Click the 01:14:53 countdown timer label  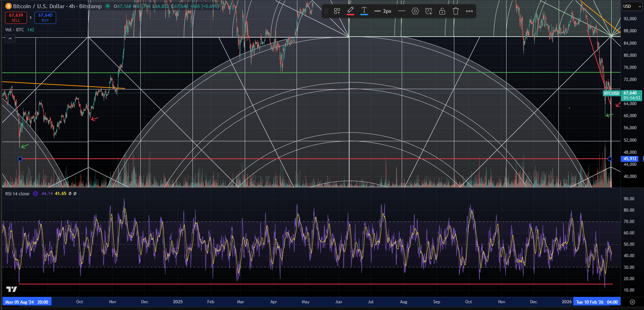(632, 98)
